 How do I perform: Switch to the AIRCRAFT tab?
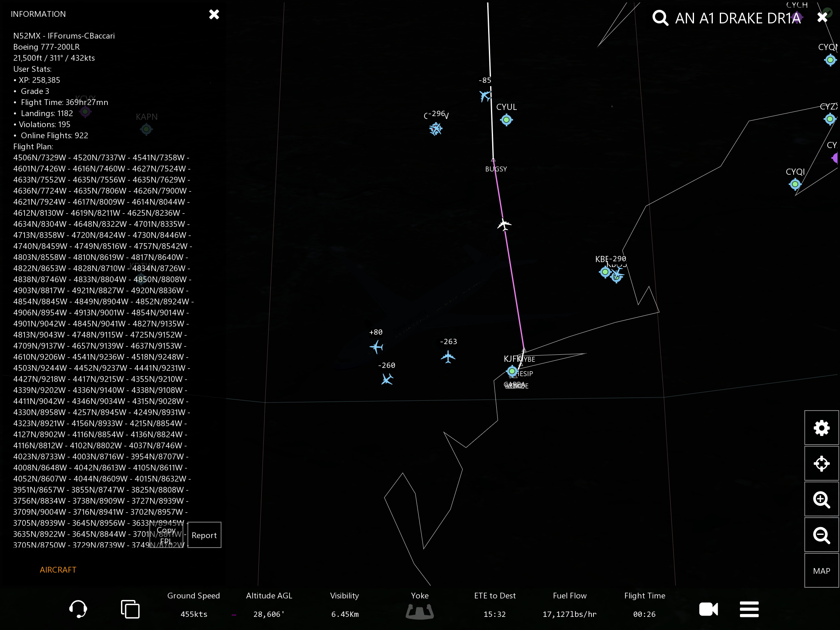tap(58, 570)
